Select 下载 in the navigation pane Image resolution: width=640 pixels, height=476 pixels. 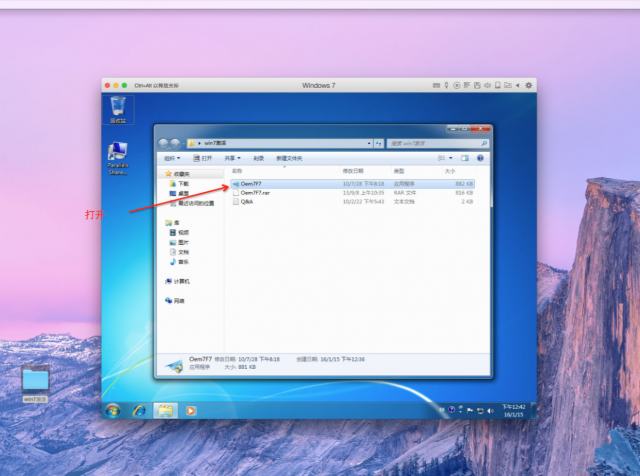click(x=179, y=184)
